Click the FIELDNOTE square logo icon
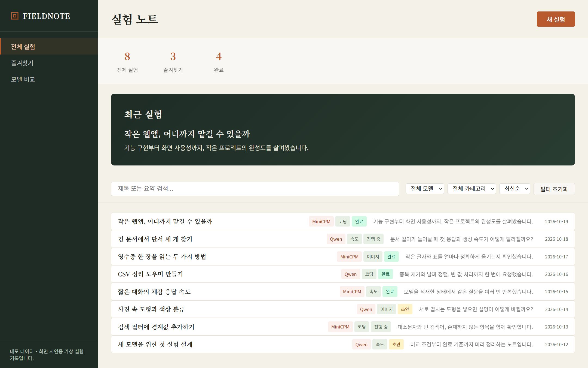The image size is (588, 368). (x=14, y=16)
